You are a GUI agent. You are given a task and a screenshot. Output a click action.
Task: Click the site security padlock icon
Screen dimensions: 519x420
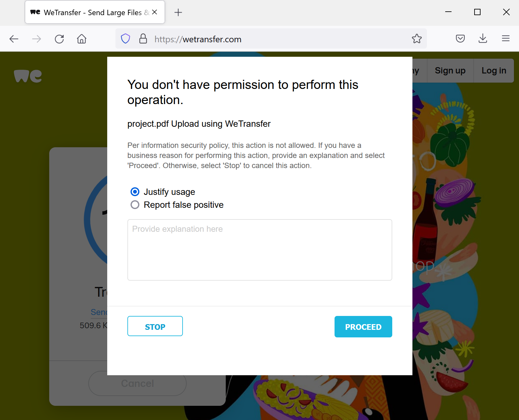coord(143,39)
